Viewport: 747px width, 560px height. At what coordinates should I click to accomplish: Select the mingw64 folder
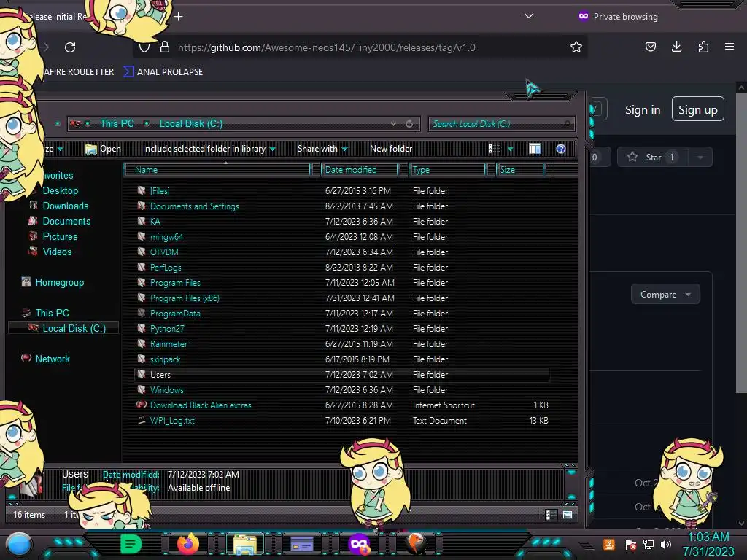[x=166, y=237]
